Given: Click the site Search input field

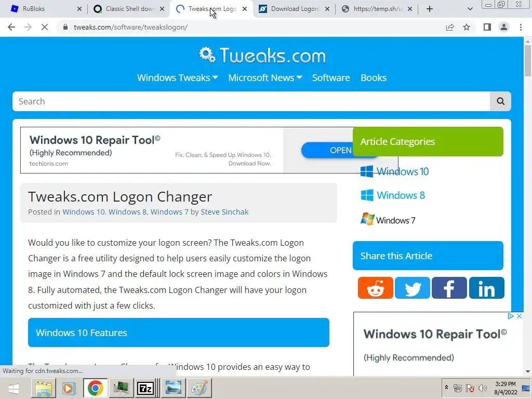Looking at the screenshot, I should click(x=251, y=101).
